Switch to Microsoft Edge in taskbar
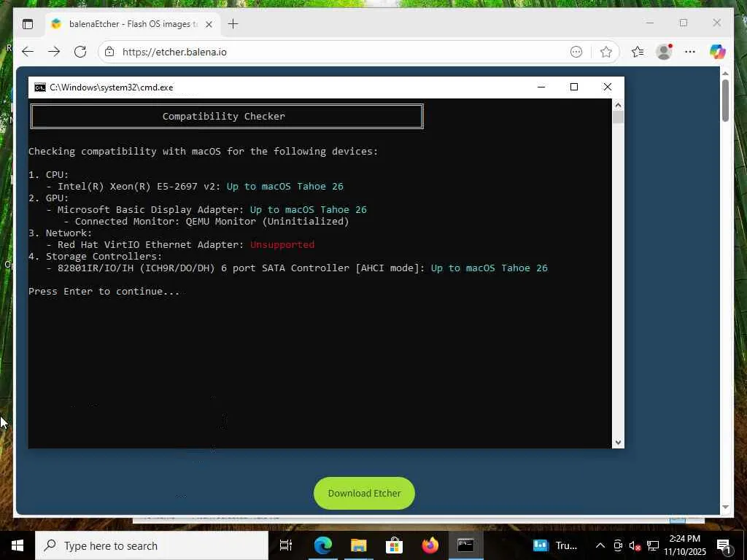 coord(322,545)
